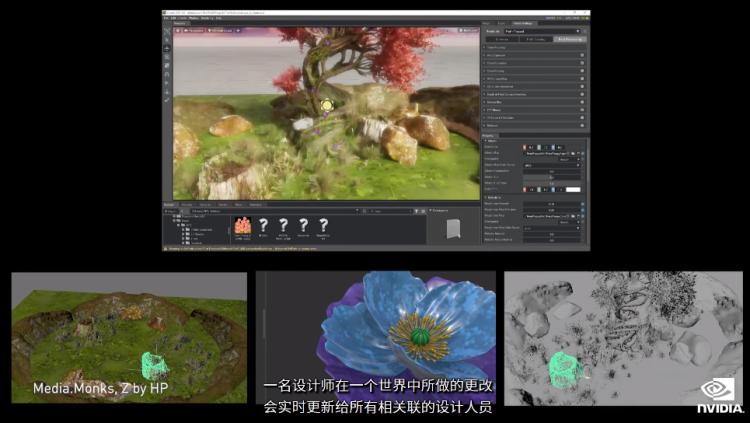This screenshot has height=423, width=750.
Task: Open the File menu
Action: [x=165, y=17]
